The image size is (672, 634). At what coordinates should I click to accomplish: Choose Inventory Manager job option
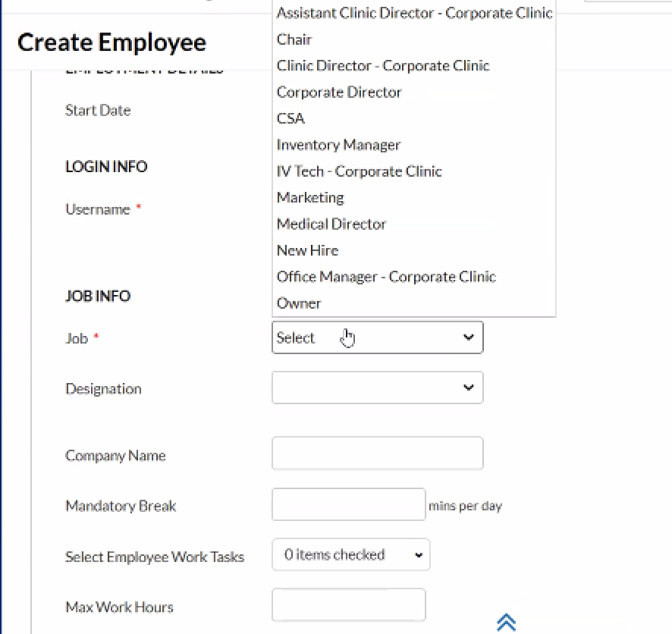pyautogui.click(x=414, y=145)
